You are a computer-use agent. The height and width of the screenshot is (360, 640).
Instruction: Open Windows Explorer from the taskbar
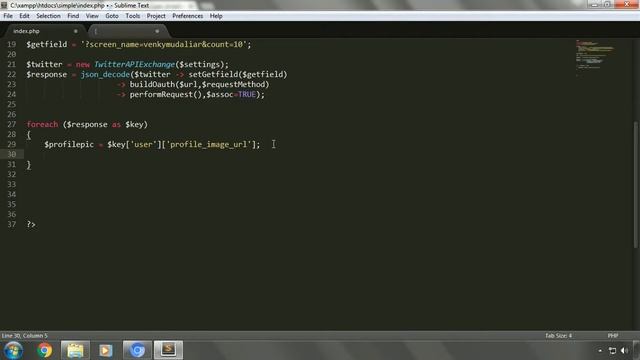75,350
